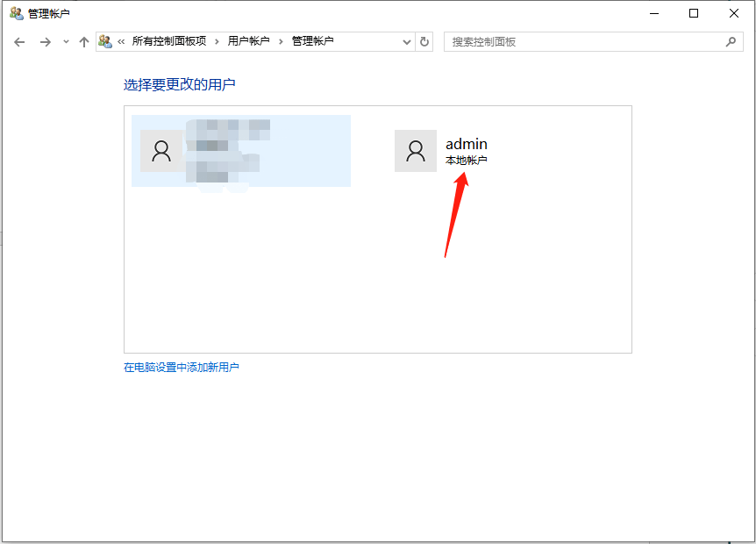The height and width of the screenshot is (544, 756).
Task: Click the first user's avatar icon
Action: [x=161, y=151]
